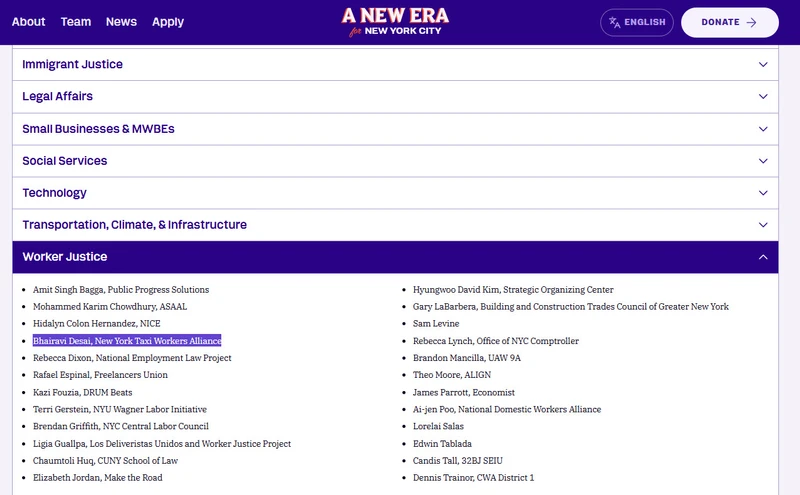This screenshot has height=495, width=800.
Task: Open the Team page from navigation
Action: tap(76, 22)
